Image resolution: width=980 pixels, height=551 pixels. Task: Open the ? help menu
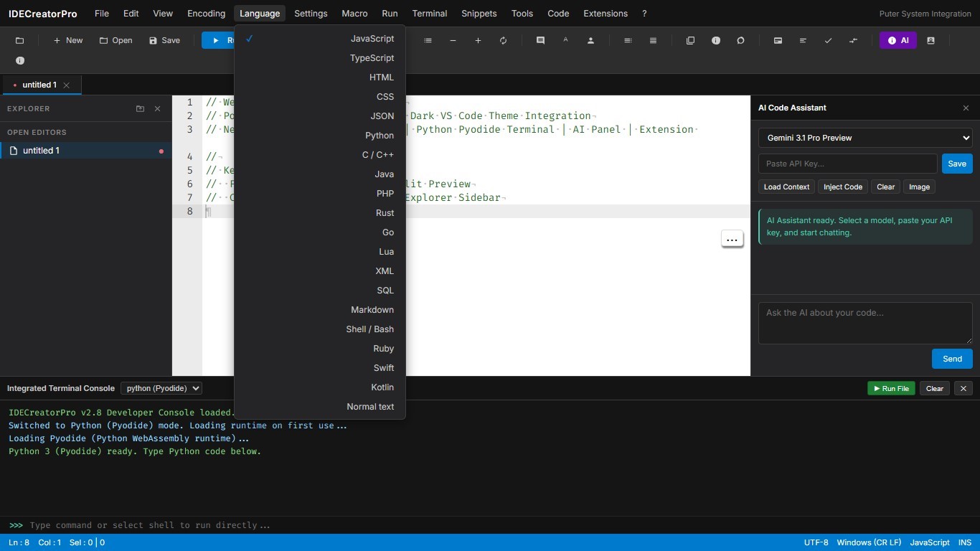pyautogui.click(x=644, y=14)
